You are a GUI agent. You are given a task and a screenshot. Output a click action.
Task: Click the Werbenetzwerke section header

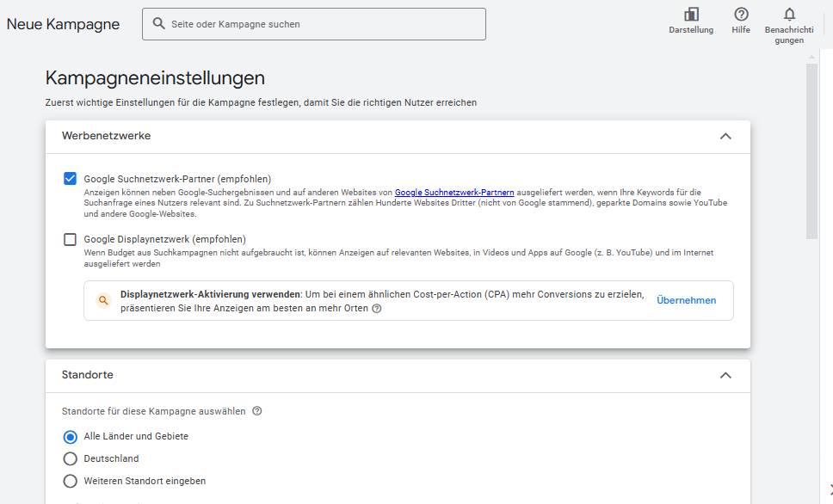[x=398, y=137]
